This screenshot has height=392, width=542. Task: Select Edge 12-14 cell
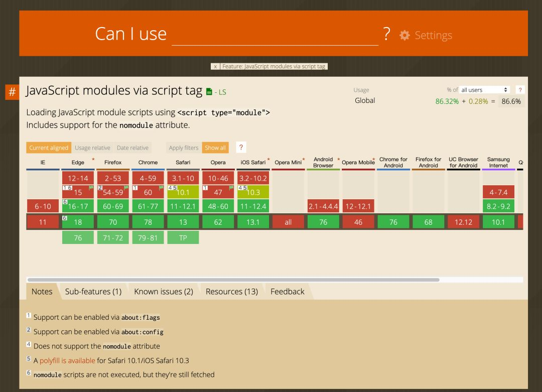(78, 178)
